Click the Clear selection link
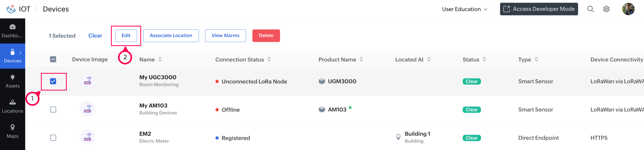This screenshot has width=644, height=150. [x=95, y=36]
